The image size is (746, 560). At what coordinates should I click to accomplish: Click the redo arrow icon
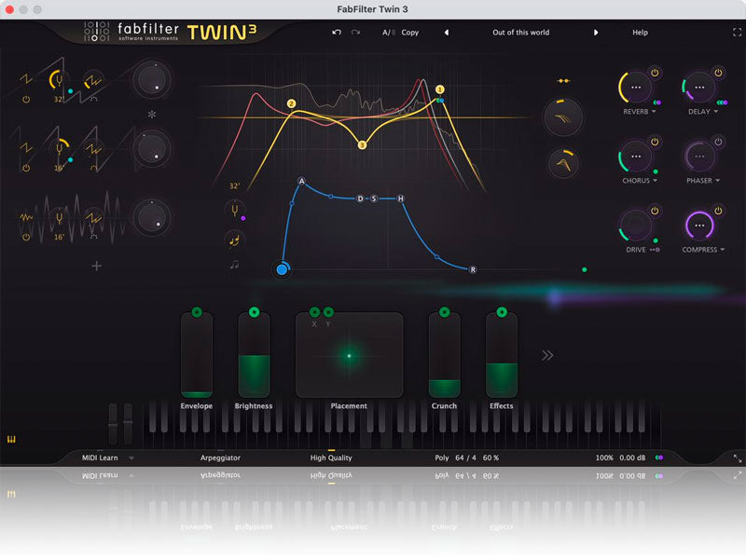coord(355,33)
